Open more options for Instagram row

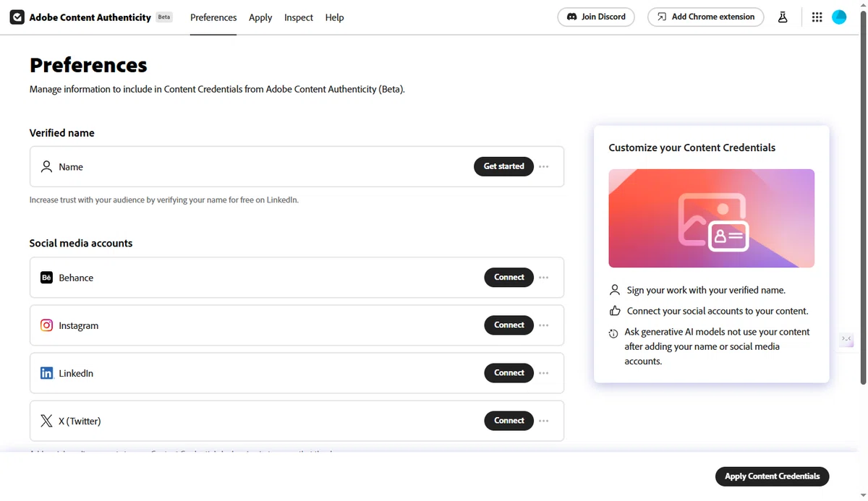544,325
